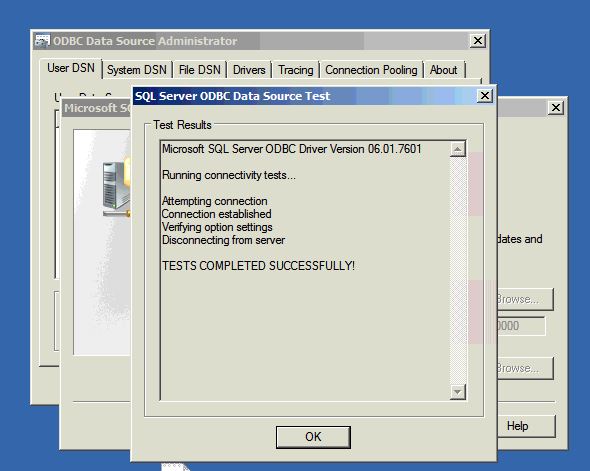Click the ODBC Driver Version 06.01.7601 line
The image size is (590, 471).
(x=292, y=149)
